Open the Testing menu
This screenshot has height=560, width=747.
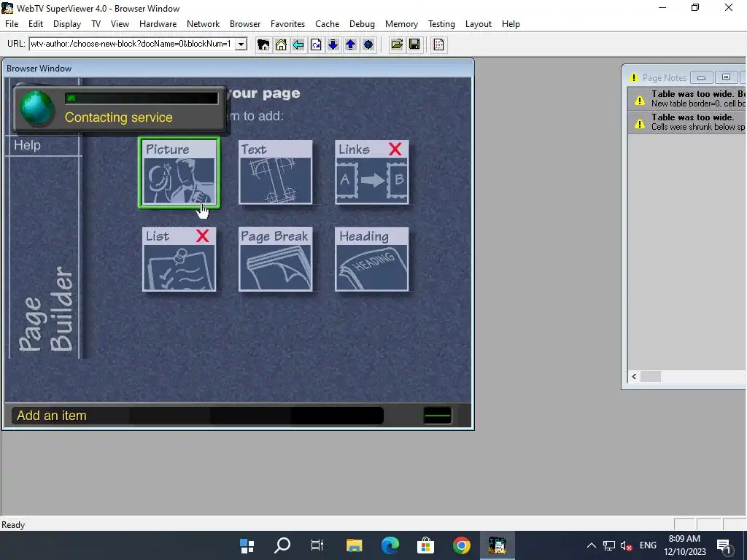click(x=441, y=24)
